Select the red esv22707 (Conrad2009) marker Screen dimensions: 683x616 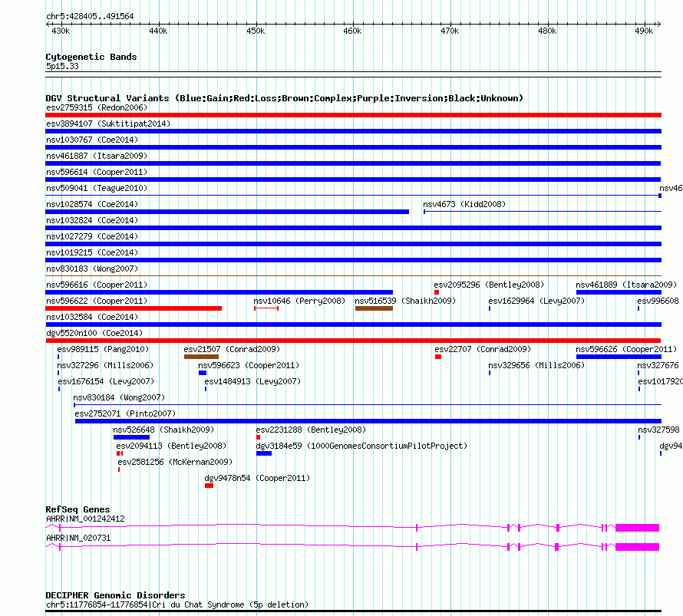pos(437,357)
